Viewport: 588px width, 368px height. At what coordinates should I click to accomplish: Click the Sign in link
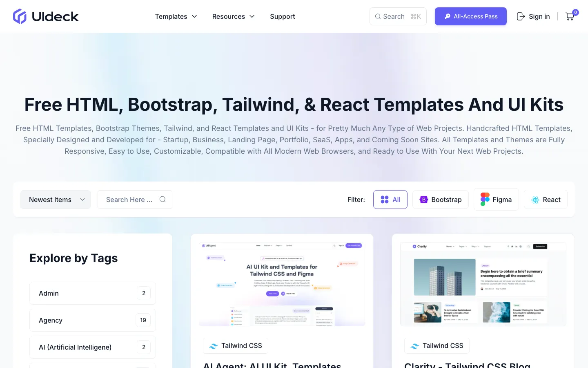(x=533, y=16)
